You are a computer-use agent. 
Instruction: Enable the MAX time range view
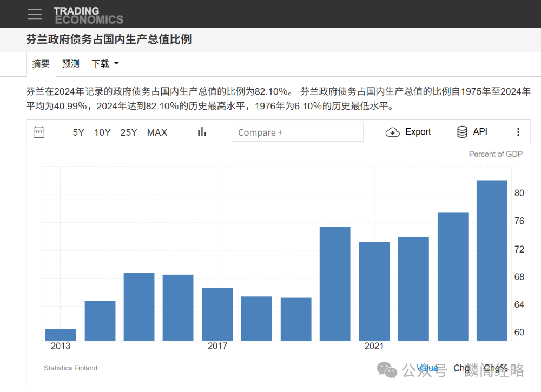tap(157, 131)
